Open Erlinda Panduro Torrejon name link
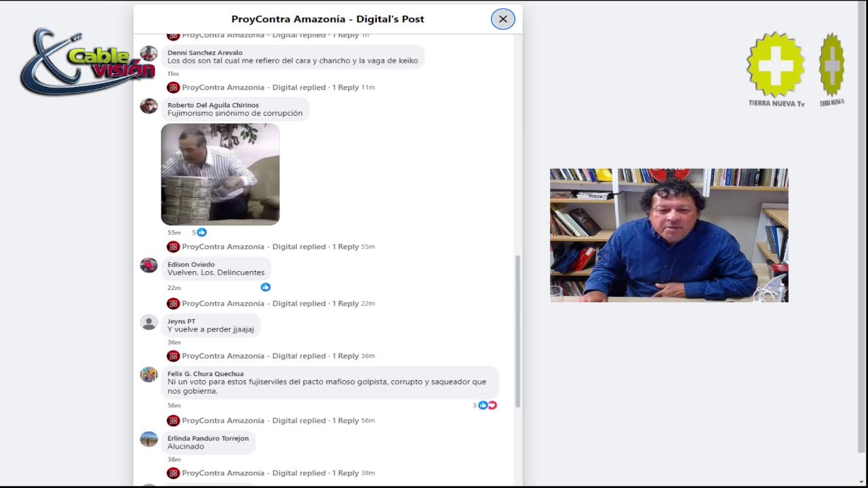Viewport: 868px width, 488px height. [x=208, y=439]
